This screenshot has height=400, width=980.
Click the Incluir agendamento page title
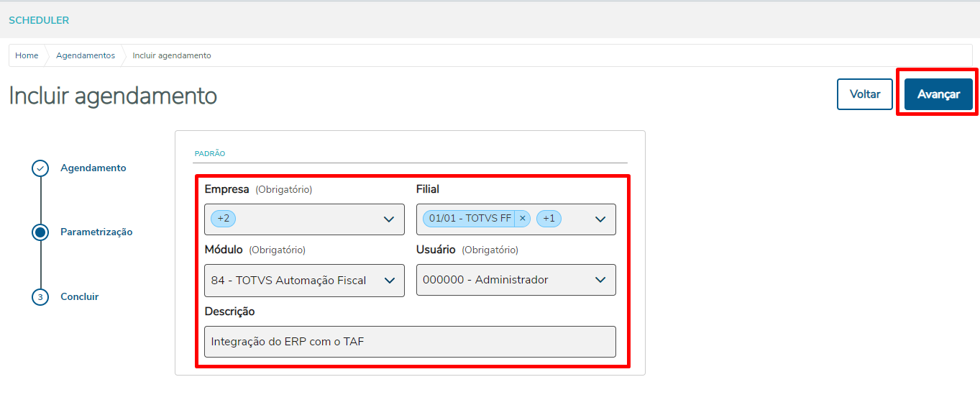point(113,96)
